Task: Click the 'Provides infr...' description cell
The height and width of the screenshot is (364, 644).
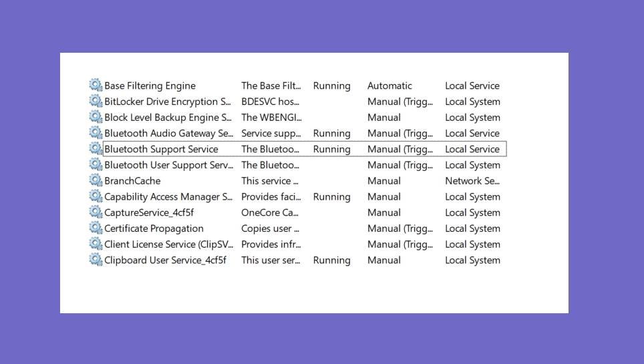Action: click(271, 244)
